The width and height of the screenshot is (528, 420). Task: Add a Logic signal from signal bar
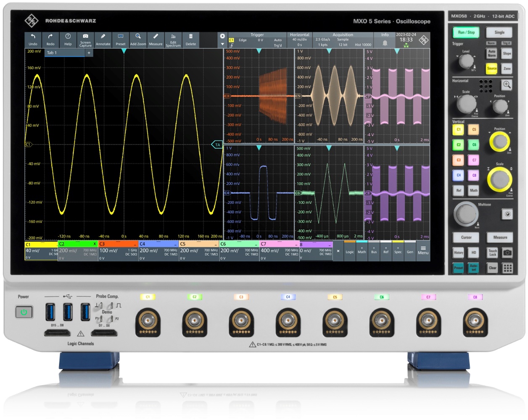pyautogui.click(x=350, y=250)
